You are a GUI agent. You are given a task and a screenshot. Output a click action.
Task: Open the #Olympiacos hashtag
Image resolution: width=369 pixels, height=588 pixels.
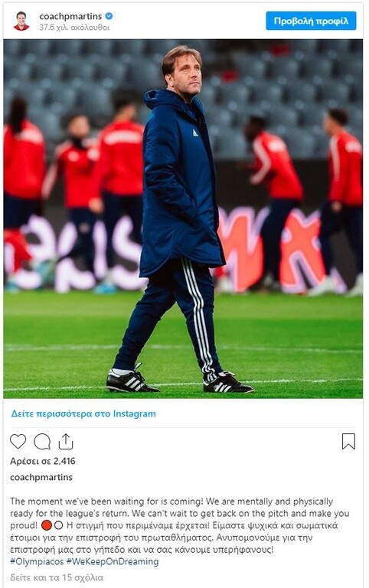coord(37,561)
